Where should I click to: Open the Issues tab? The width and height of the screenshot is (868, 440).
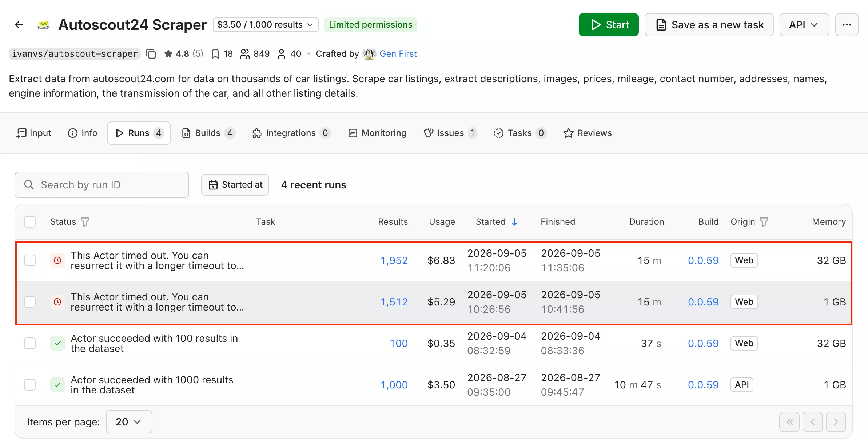click(450, 133)
